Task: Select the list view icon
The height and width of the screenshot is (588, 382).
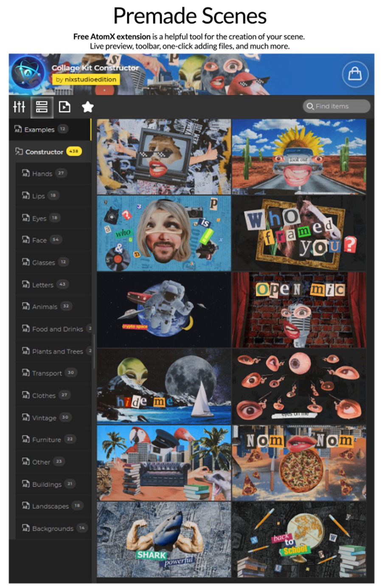Action: click(x=42, y=107)
